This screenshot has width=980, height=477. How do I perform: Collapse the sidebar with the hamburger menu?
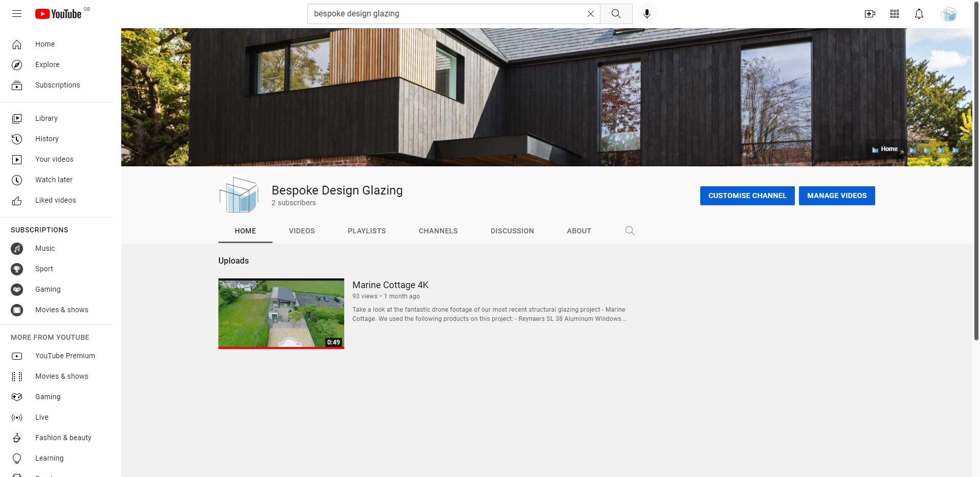pos(17,13)
